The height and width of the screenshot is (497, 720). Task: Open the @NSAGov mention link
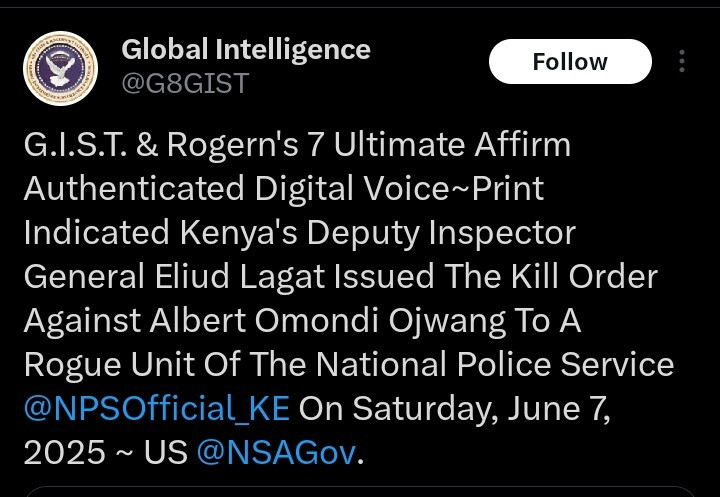276,453
